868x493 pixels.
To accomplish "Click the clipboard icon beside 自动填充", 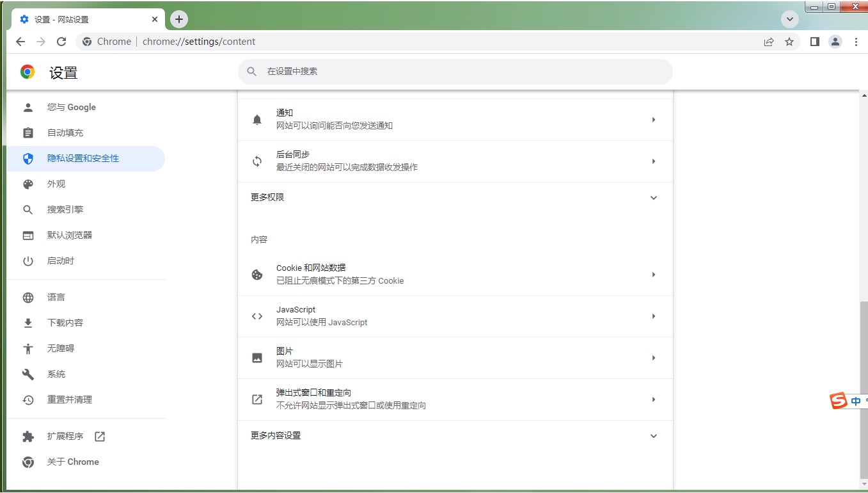I will (28, 133).
